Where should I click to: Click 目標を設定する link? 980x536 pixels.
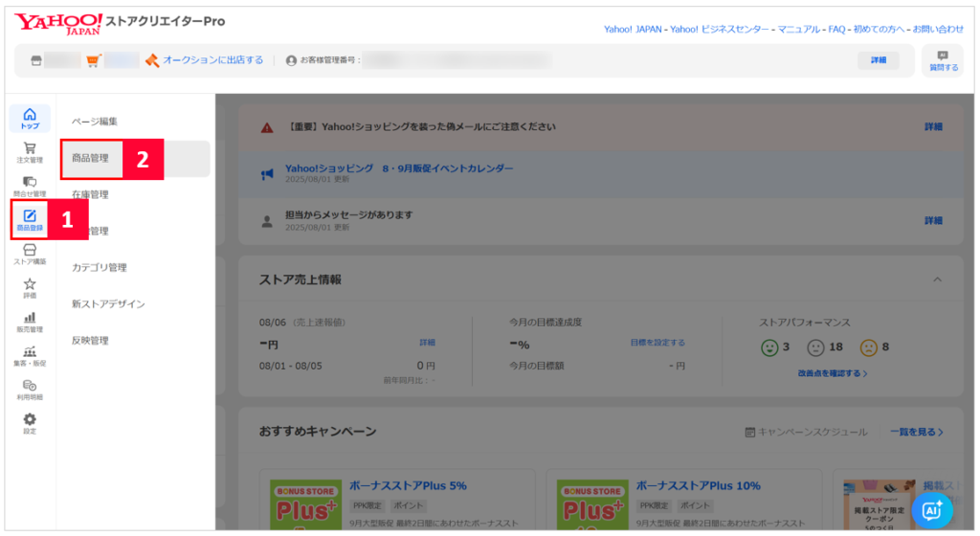[x=657, y=343]
